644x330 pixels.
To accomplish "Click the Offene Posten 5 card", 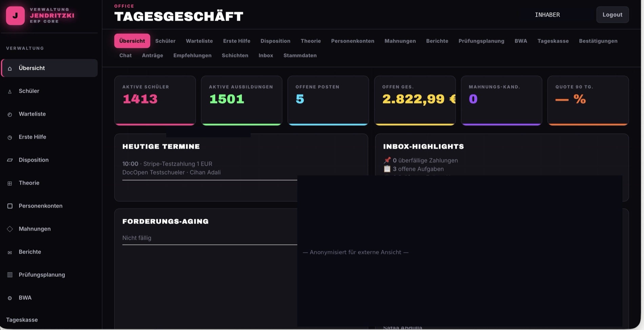I will (328, 101).
